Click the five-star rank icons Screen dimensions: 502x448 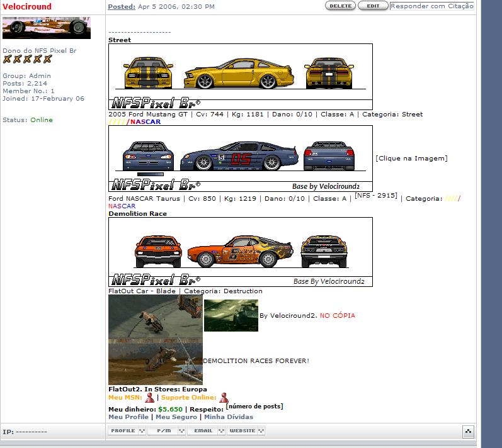tap(27, 59)
